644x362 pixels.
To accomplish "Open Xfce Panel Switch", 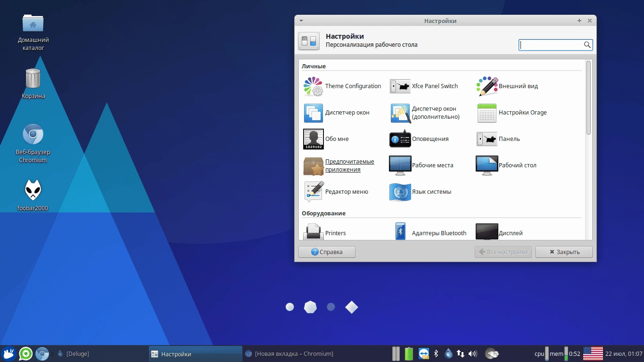I will pos(424,86).
